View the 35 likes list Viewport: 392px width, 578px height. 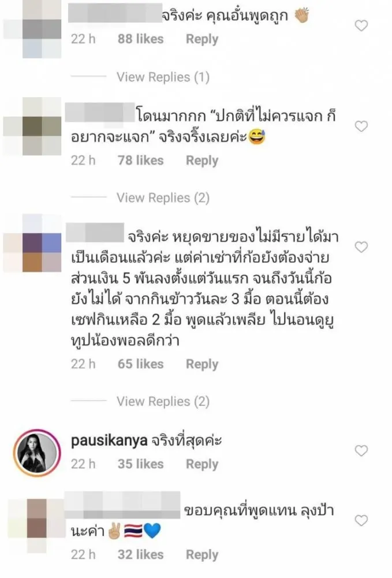pyautogui.click(x=141, y=464)
